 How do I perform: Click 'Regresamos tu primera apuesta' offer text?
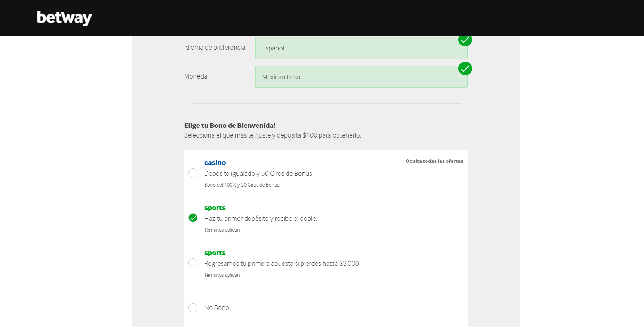click(281, 264)
